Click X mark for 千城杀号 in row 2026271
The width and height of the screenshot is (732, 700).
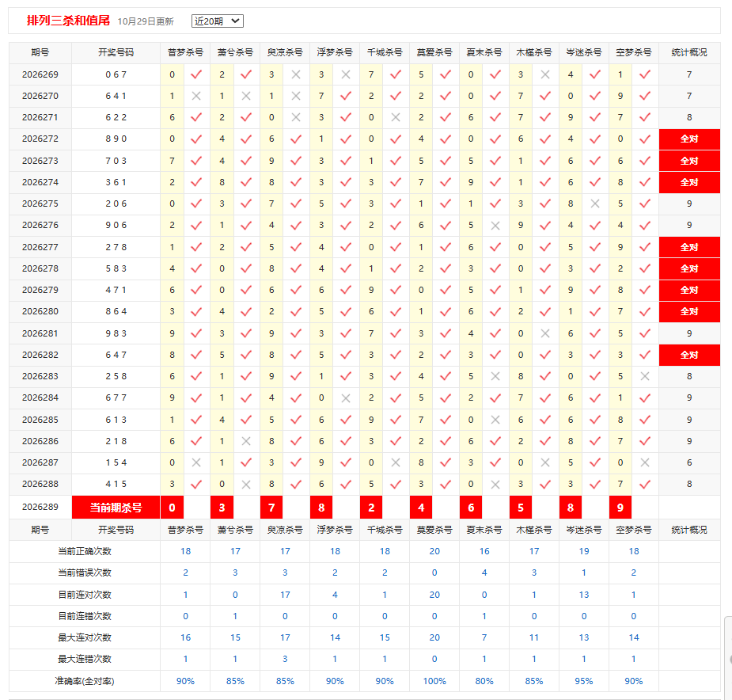(x=396, y=117)
